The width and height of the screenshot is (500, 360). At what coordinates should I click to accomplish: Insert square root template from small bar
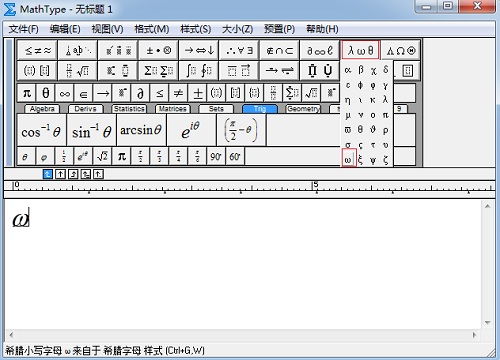coord(312,93)
